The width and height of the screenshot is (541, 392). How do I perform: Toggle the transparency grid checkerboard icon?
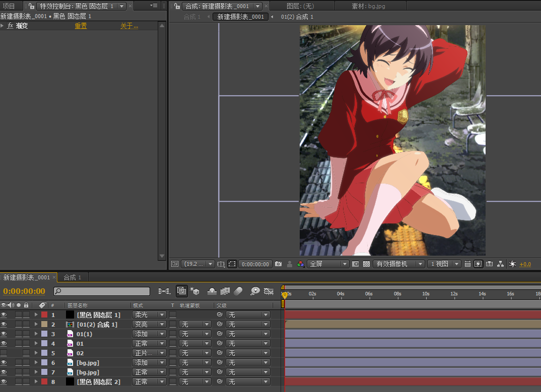366,264
